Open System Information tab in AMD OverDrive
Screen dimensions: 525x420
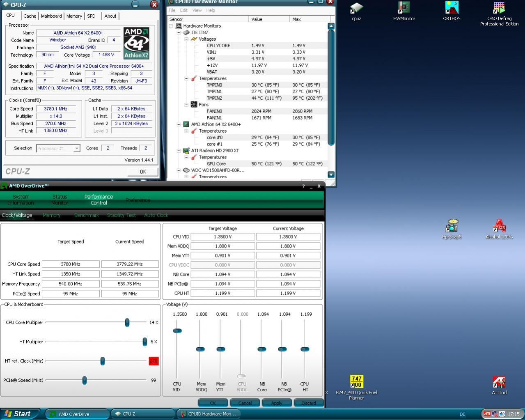point(21,200)
